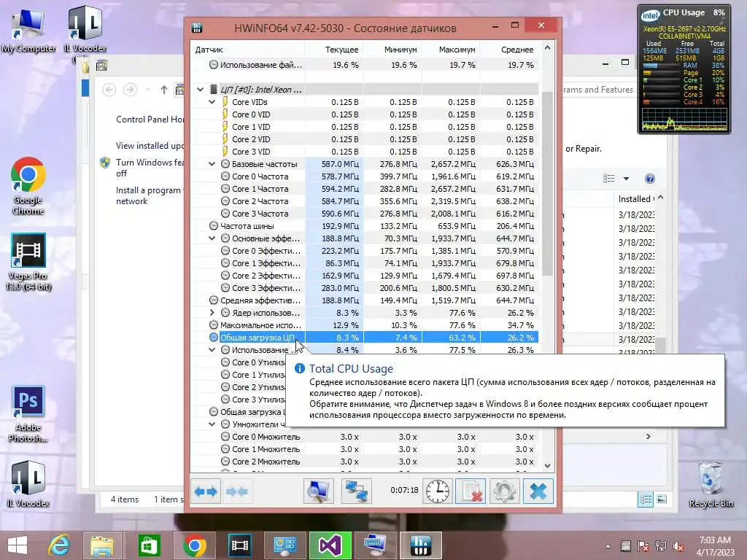Click the Минимум column header
Screen dimensions: 747x560
[x=392, y=50]
